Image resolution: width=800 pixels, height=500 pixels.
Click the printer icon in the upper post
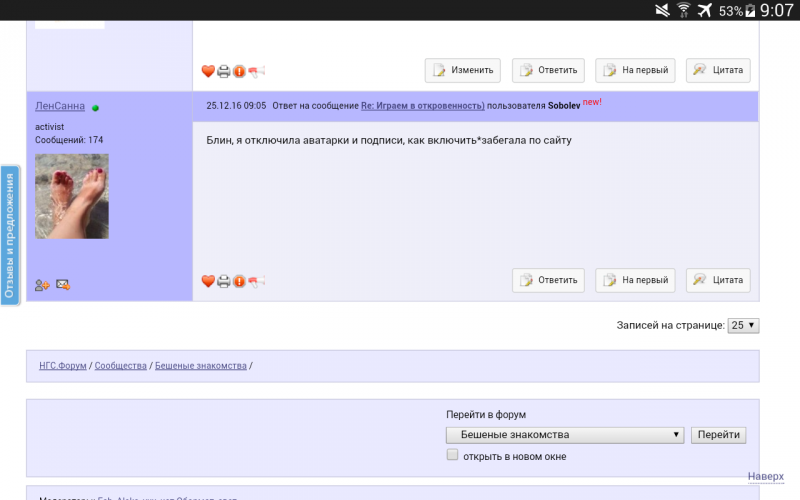224,71
